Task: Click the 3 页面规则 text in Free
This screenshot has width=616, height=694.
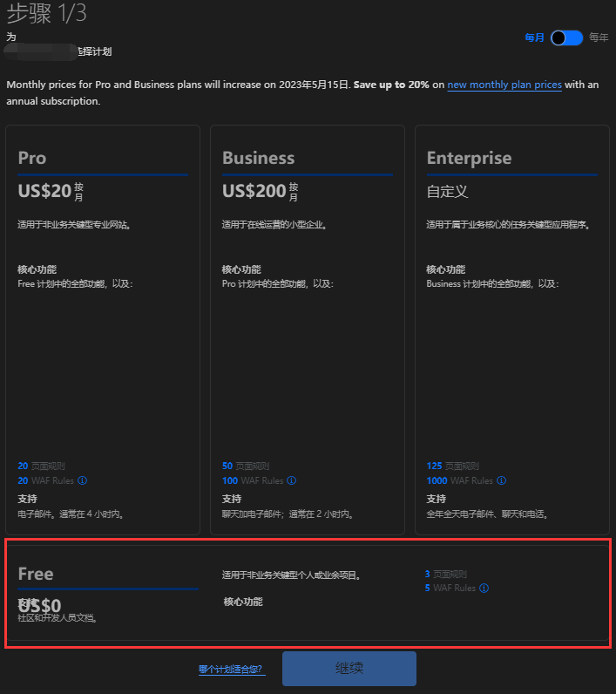Action: [446, 575]
